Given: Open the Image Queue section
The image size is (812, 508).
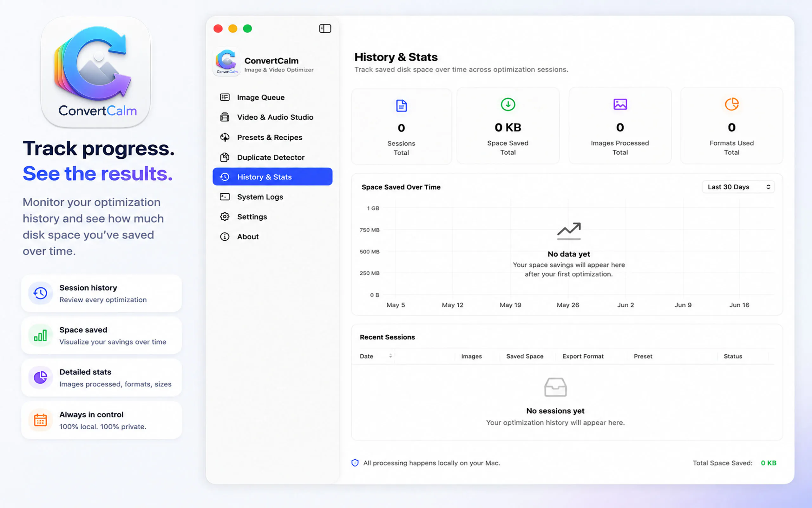Looking at the screenshot, I should coord(272,97).
